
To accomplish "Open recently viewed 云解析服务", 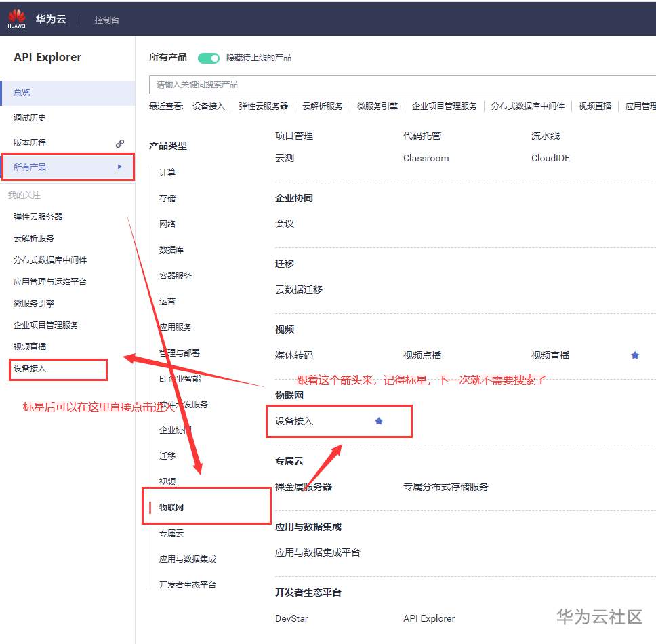I will coord(323,106).
